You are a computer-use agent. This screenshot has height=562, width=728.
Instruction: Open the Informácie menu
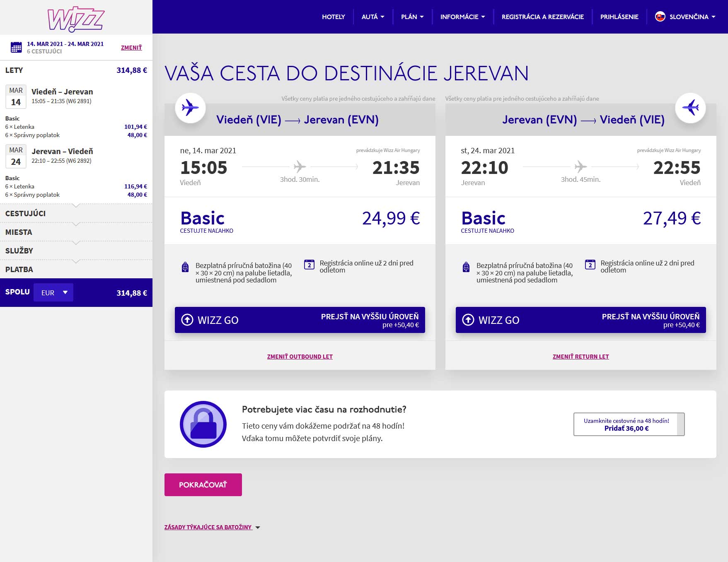462,17
